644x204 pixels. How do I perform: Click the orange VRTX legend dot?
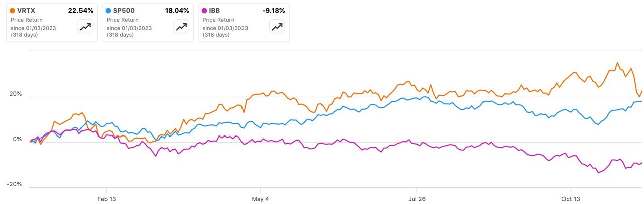click(13, 11)
